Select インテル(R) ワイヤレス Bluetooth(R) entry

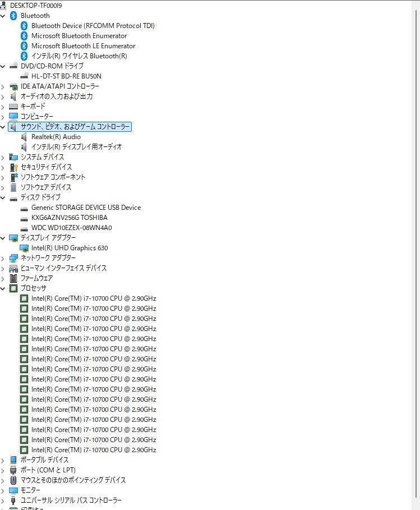click(x=79, y=56)
